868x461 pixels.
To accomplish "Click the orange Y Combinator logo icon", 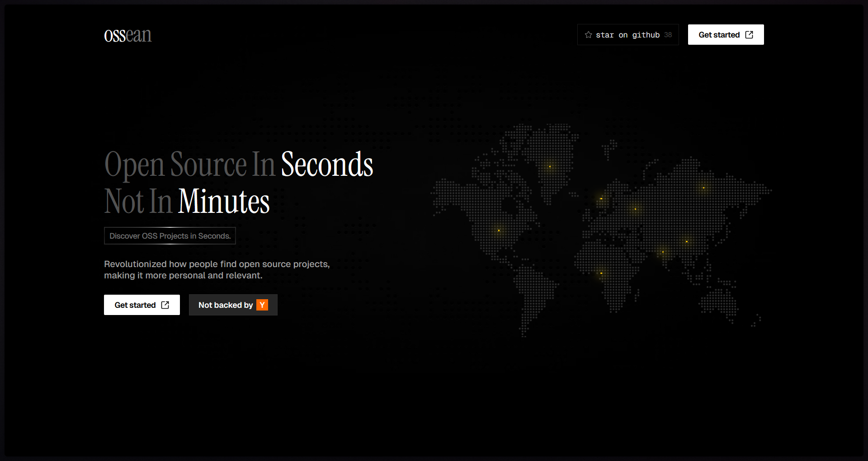I will point(262,305).
